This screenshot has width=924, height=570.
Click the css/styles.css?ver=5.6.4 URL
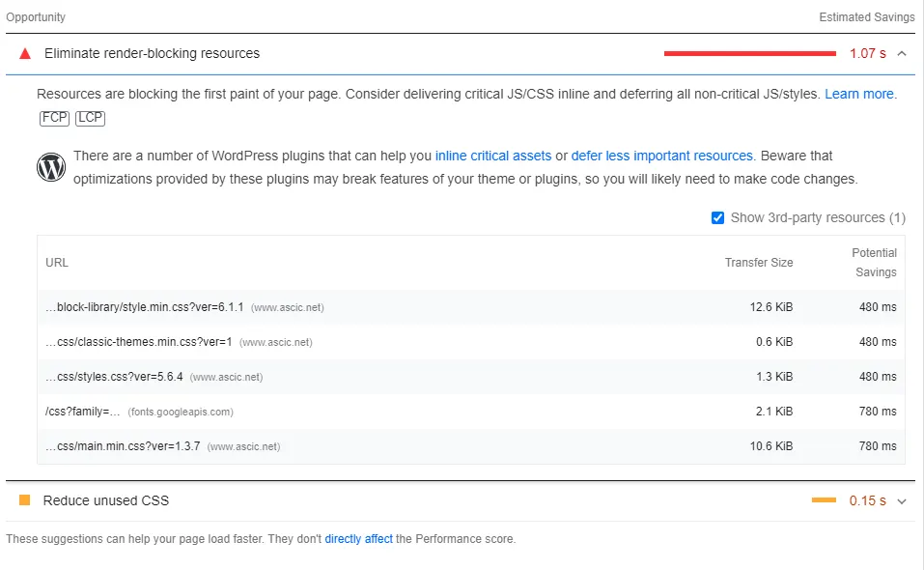click(114, 377)
